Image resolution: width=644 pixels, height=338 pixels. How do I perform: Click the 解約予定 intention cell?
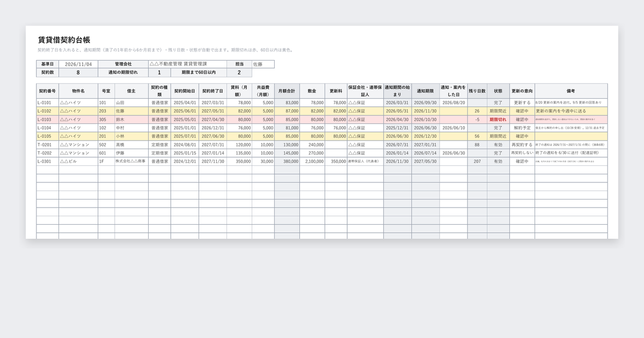pos(522,128)
